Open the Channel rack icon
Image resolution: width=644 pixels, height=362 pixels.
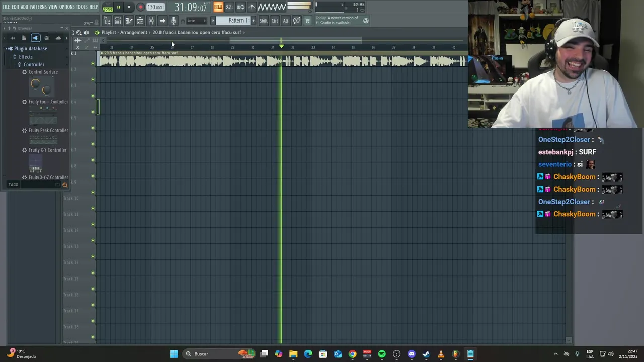pyautogui.click(x=118, y=21)
